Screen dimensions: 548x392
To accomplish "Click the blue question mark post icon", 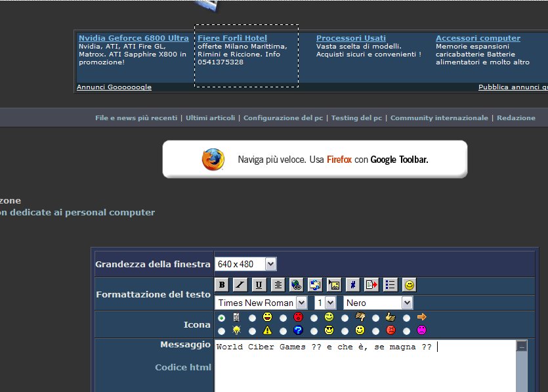I will click(x=298, y=330).
